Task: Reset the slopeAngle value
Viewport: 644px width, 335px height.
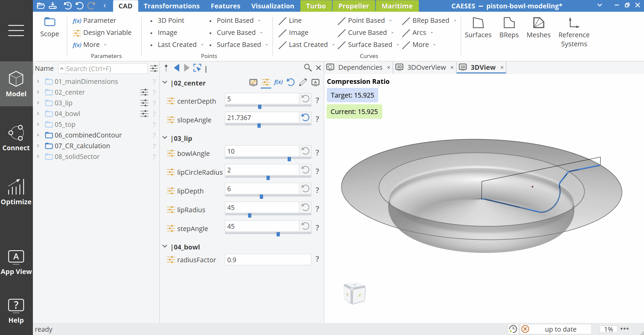Action: [x=305, y=118]
